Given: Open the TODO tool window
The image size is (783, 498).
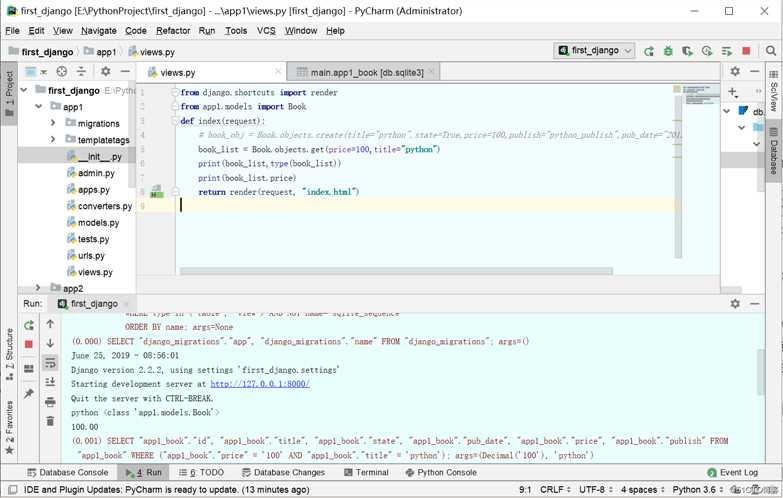Looking at the screenshot, I should 202,472.
